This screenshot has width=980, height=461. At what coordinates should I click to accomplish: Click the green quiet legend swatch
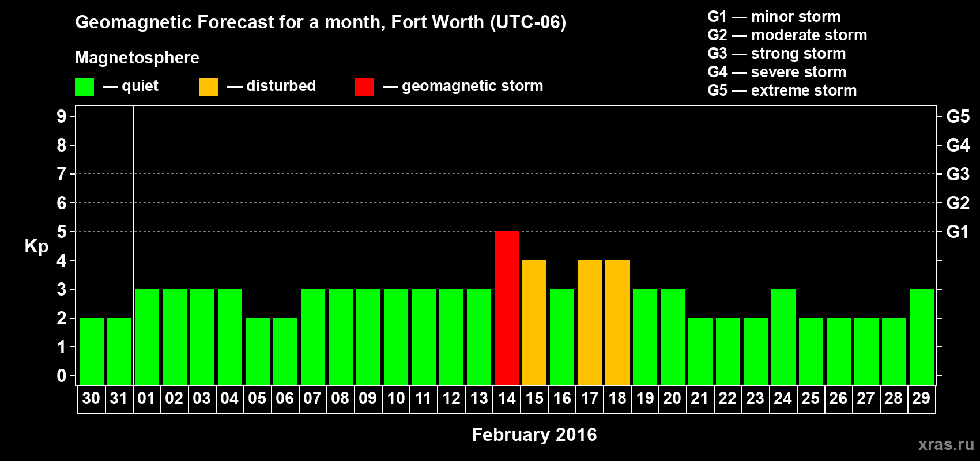85,87
